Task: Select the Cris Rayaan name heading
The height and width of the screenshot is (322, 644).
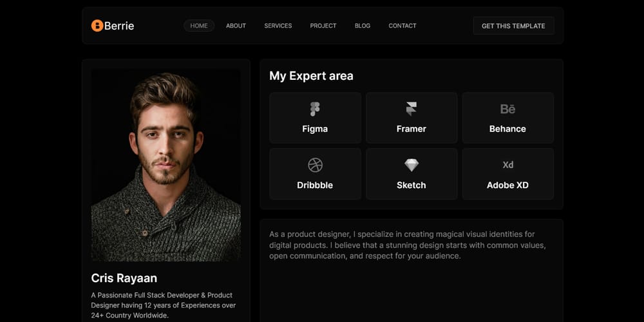Action: click(124, 278)
